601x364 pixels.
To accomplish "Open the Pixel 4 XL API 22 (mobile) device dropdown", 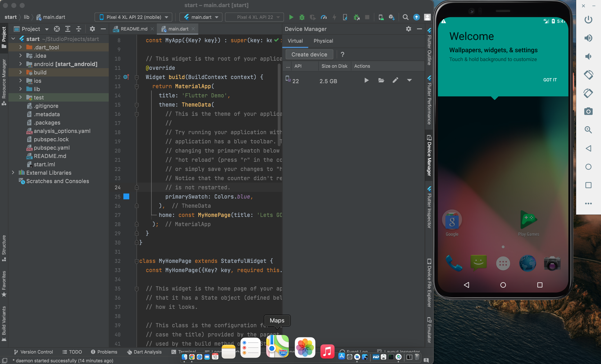I will click(133, 17).
